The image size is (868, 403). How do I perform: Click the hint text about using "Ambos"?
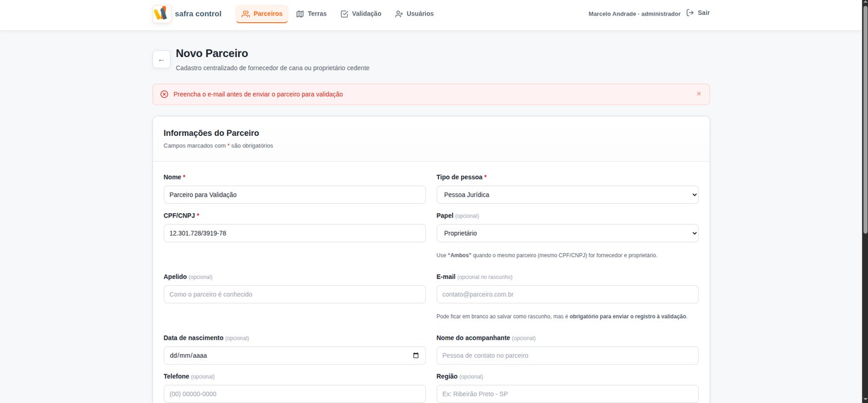click(x=547, y=255)
